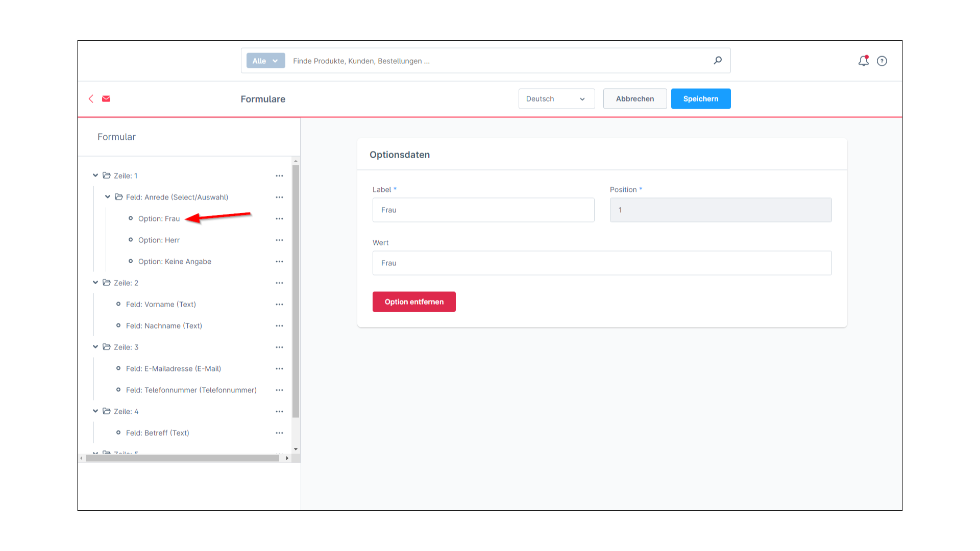Click the Formulare page title

[263, 99]
